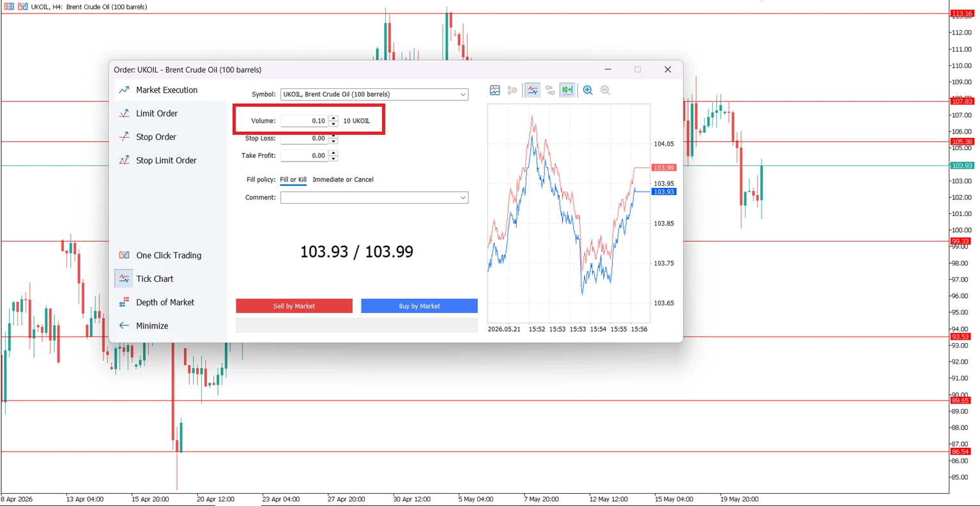
Task: Click the red 103.99 ask label on tick chart
Action: coord(664,167)
